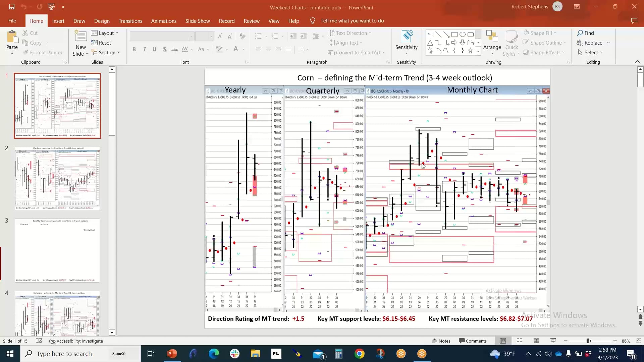This screenshot has width=644, height=362.
Task: Open the Notes pane from status bar
Action: tap(441, 341)
